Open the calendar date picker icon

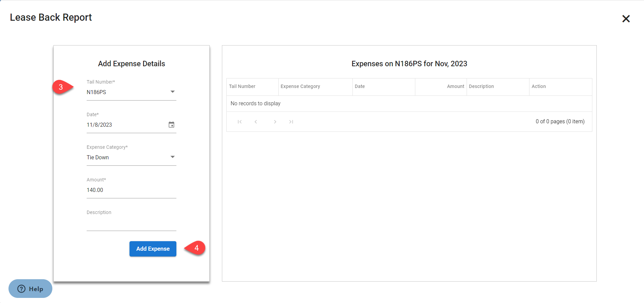[171, 125]
